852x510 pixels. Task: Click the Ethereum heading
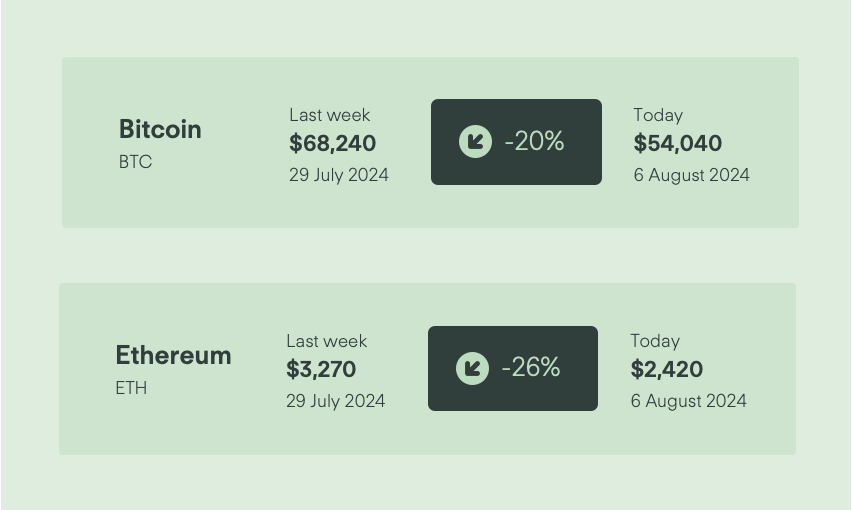(x=173, y=356)
